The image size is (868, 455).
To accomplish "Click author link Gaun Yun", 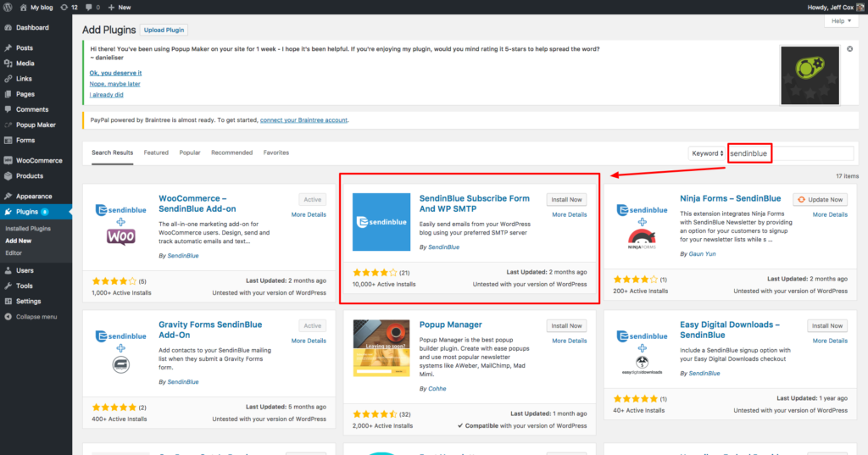I will 702,254.
